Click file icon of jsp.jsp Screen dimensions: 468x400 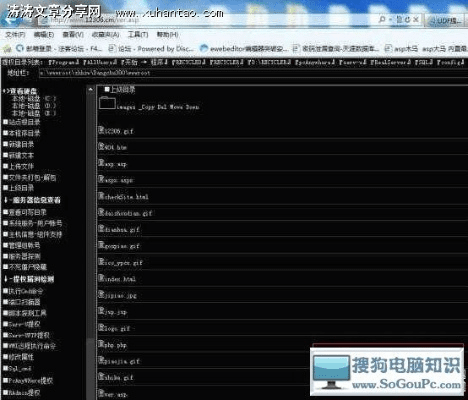point(101,311)
